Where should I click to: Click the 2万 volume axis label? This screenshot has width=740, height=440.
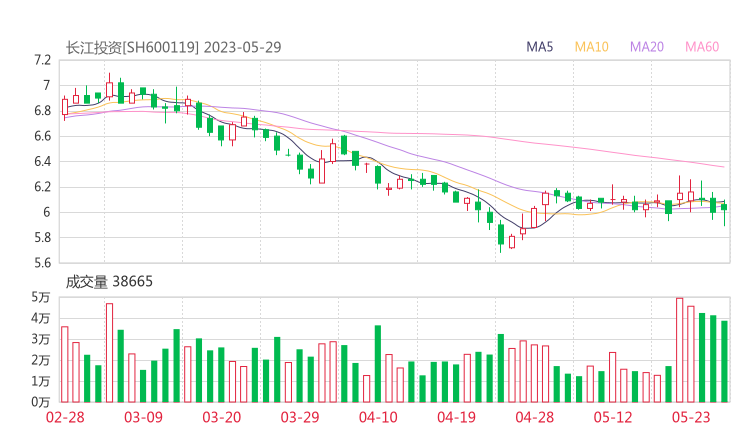tap(41, 361)
